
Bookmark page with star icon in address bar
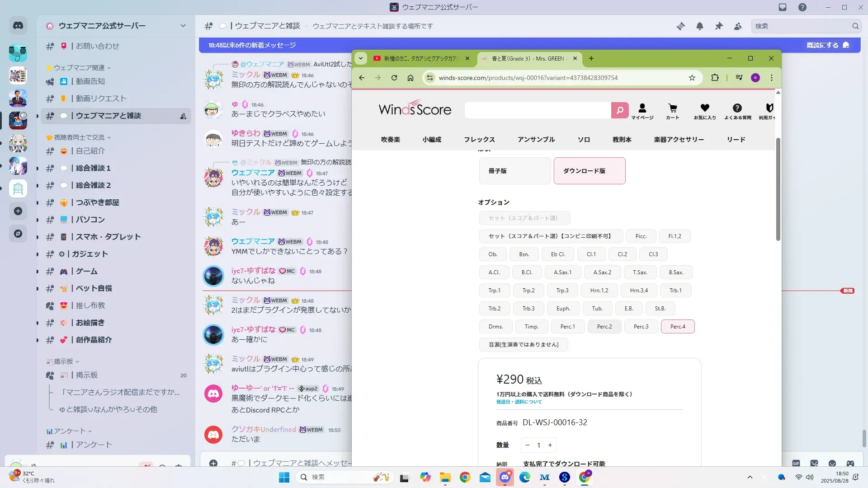pyautogui.click(x=692, y=78)
